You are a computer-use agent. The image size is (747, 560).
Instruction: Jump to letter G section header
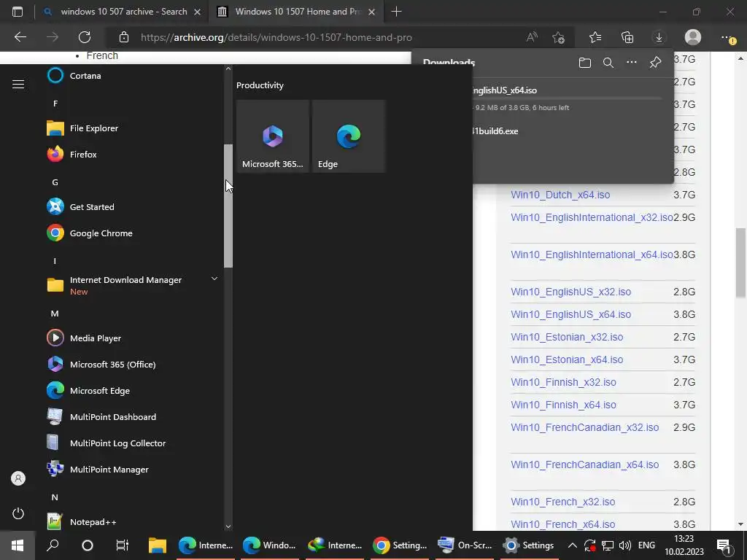(x=55, y=182)
